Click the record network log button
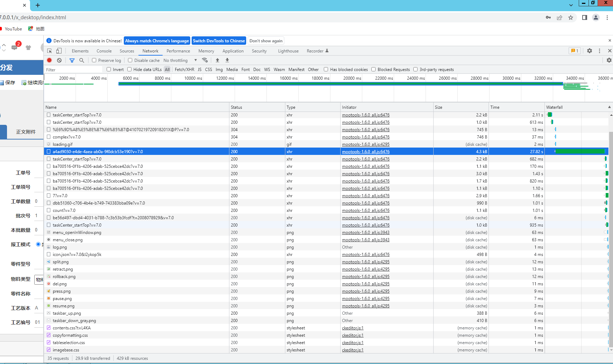The height and width of the screenshot is (364, 613). click(x=50, y=60)
